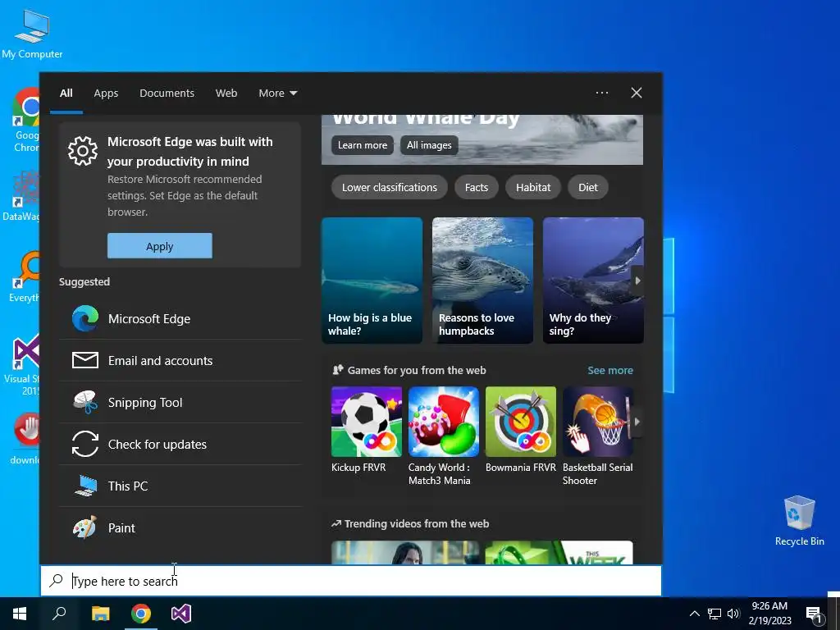Switch to the Web search tab
This screenshot has height=630, width=840.
click(226, 93)
